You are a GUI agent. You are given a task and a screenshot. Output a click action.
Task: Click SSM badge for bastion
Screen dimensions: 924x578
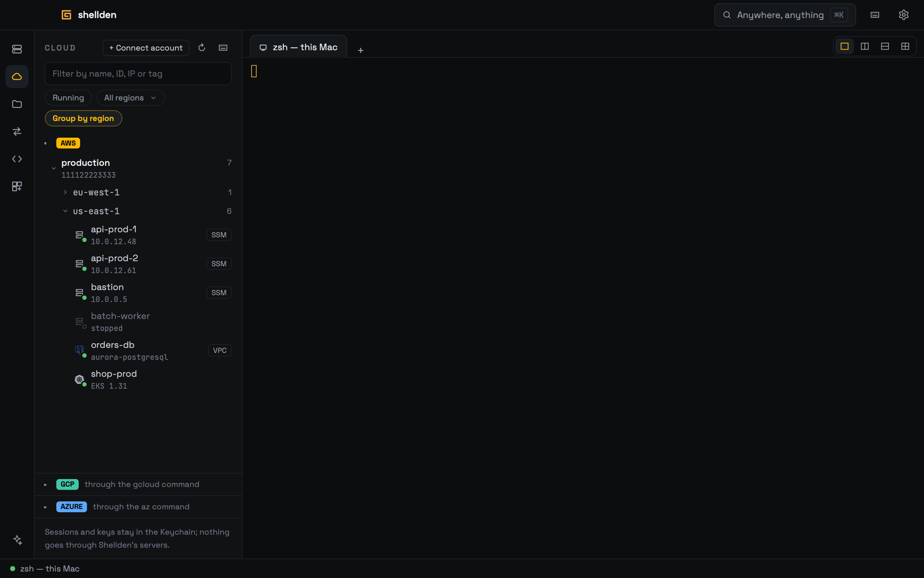(219, 293)
